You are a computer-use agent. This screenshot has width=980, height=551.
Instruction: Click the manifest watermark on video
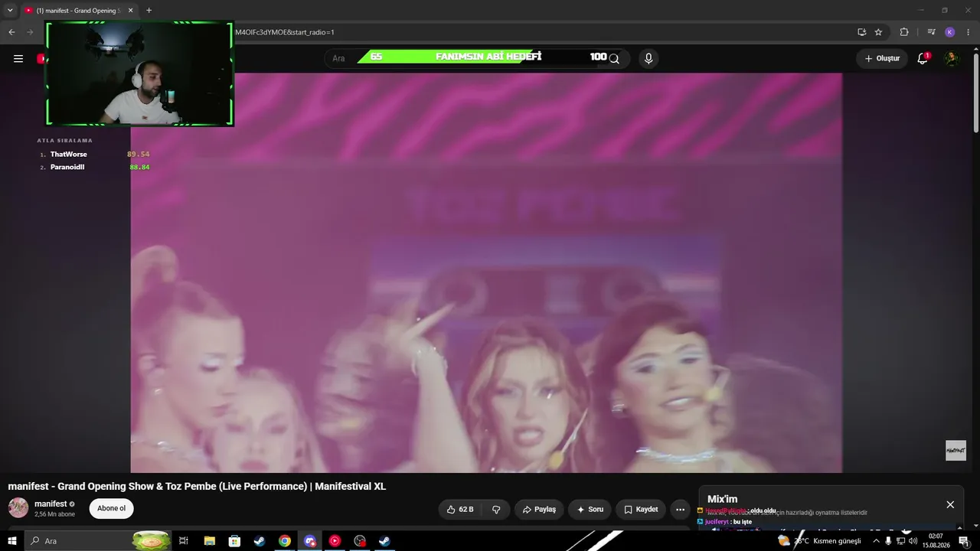tap(955, 450)
